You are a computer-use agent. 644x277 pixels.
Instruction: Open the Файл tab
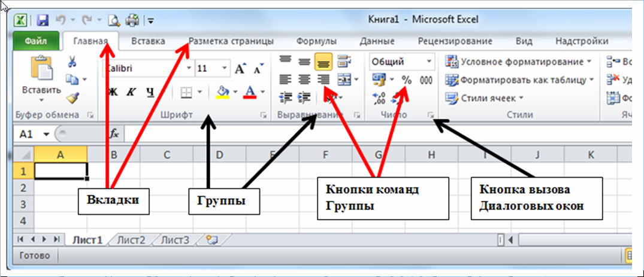(36, 41)
